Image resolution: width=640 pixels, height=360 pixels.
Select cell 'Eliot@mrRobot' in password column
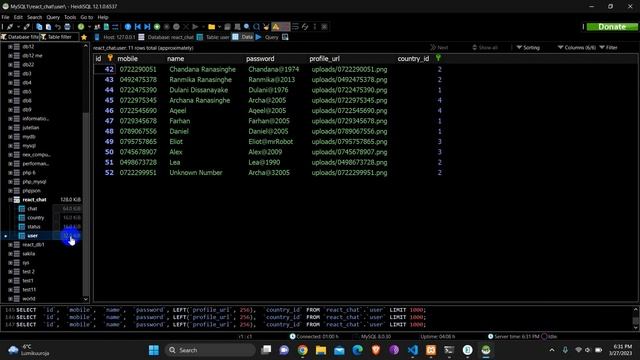pyautogui.click(x=271, y=142)
